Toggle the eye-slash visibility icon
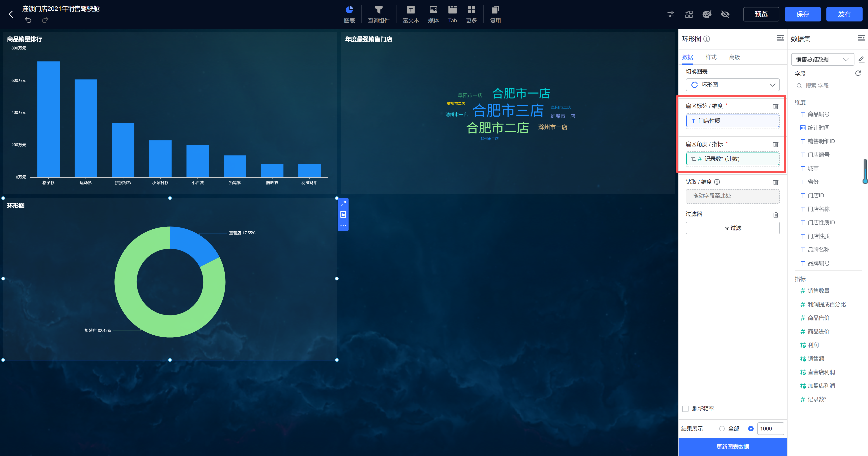 [725, 14]
